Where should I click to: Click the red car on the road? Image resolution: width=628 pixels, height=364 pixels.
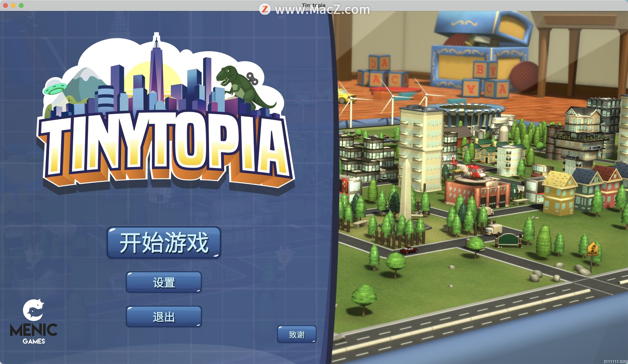coord(409,250)
